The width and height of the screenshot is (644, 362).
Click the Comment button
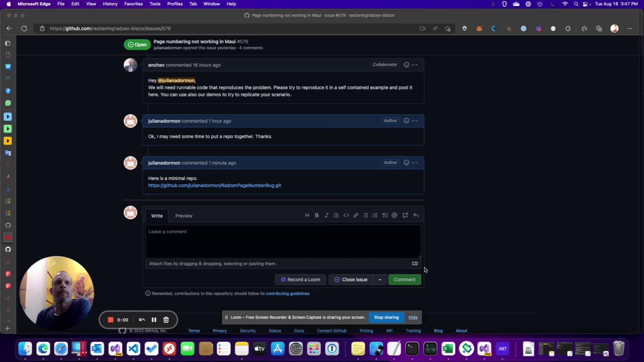[405, 280]
